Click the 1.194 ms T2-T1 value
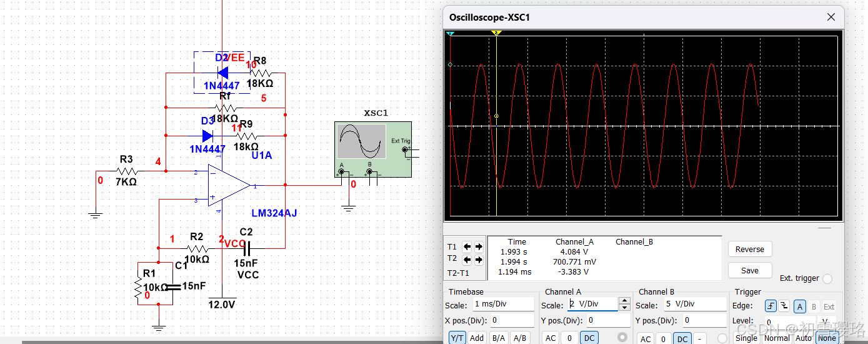The height and width of the screenshot is (344, 868). click(x=515, y=271)
